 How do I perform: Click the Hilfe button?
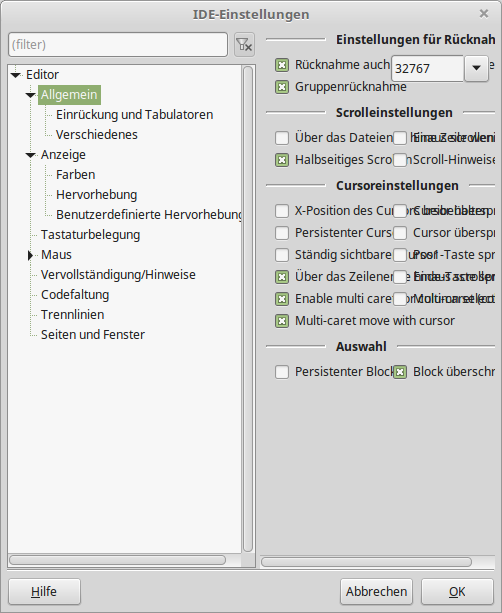(44, 591)
